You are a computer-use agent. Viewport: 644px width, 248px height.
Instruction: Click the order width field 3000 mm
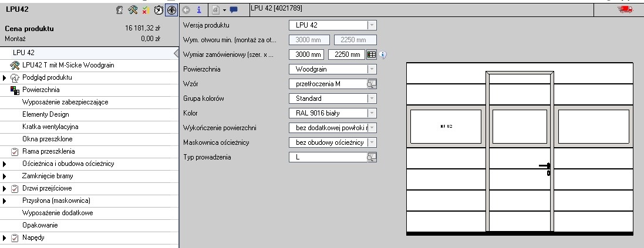306,55
